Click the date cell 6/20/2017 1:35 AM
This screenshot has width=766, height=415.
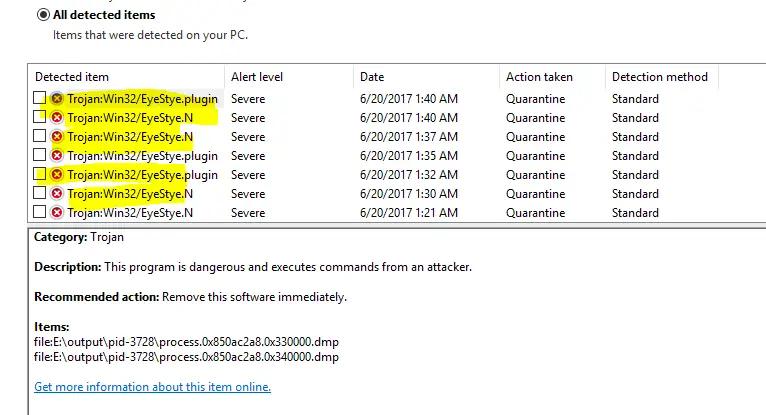coord(409,156)
